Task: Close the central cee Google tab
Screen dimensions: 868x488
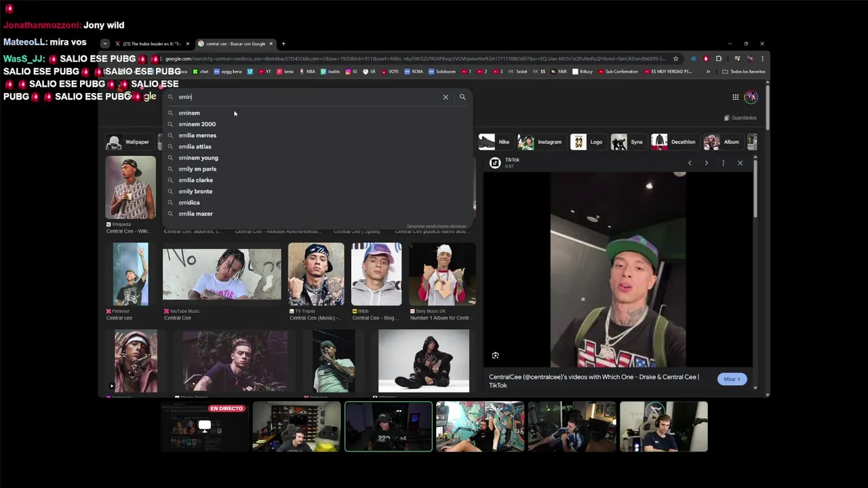Action: click(x=271, y=44)
